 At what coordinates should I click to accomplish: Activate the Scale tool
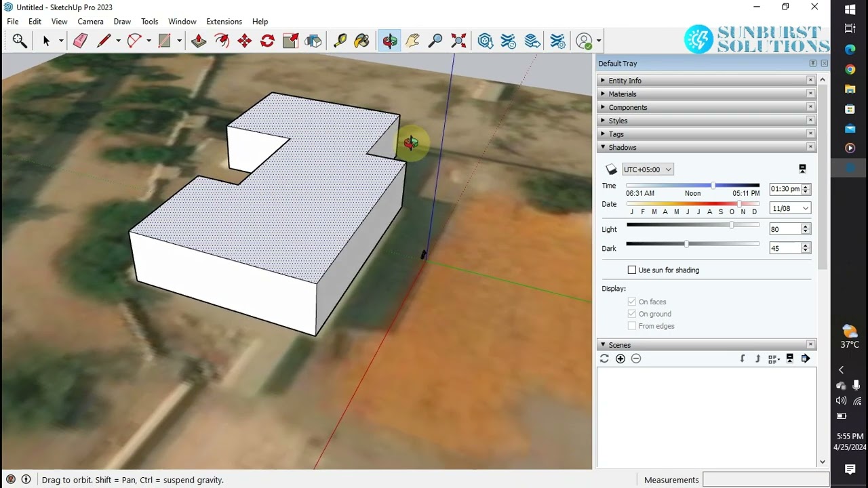click(290, 41)
